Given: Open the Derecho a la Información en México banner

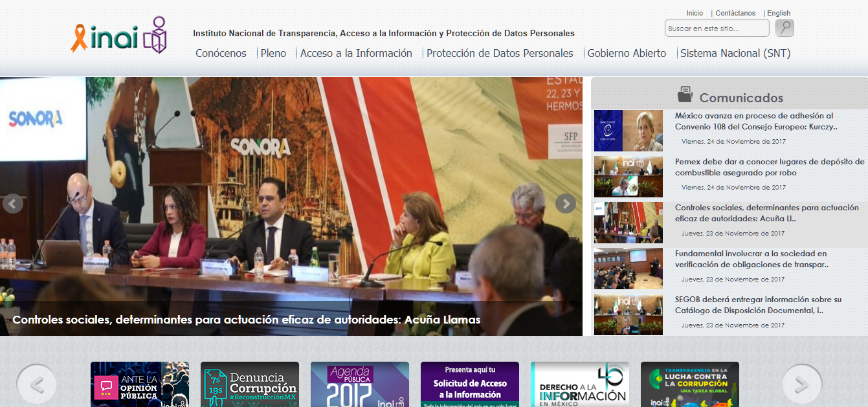Looking at the screenshot, I should [x=580, y=384].
